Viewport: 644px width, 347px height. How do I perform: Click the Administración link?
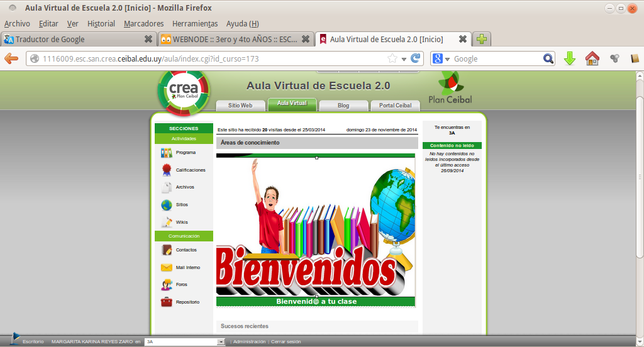[x=249, y=342]
